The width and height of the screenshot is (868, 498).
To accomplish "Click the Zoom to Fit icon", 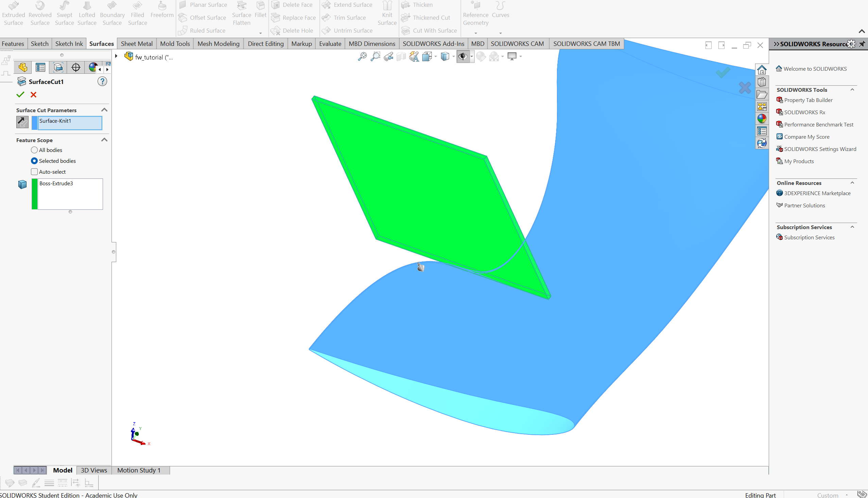I will coord(362,56).
